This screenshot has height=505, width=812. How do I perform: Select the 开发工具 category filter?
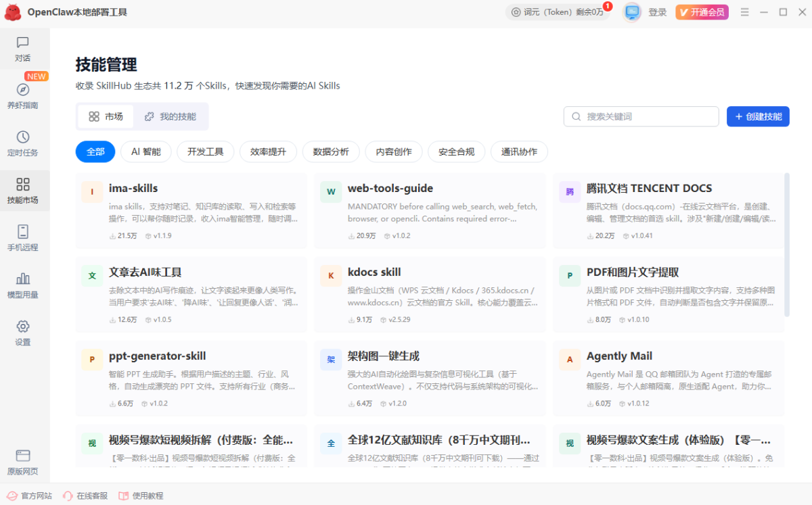(206, 151)
